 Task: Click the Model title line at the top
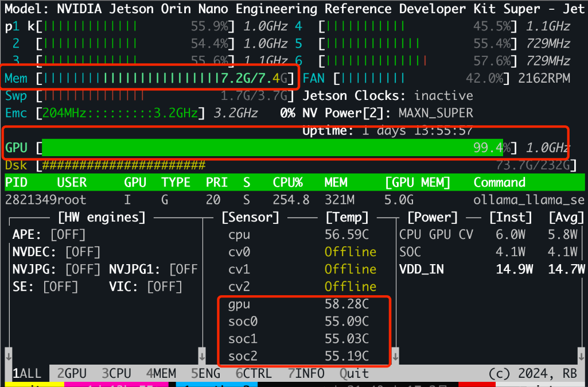294,9
